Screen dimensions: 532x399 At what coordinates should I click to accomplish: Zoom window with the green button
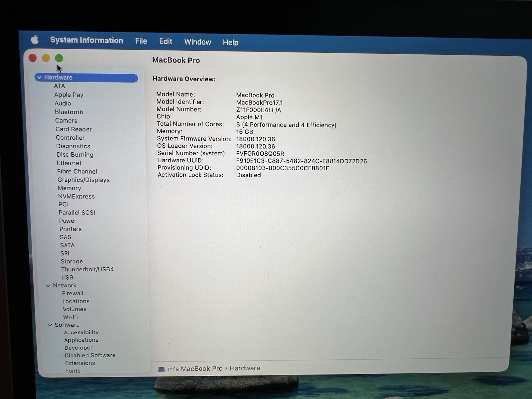(59, 58)
